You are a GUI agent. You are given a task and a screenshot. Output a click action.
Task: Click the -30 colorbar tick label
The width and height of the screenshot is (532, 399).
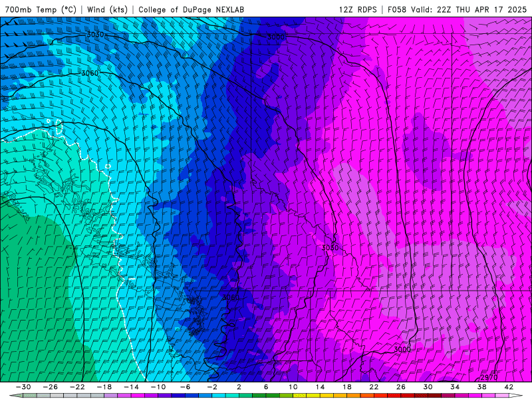(23, 387)
